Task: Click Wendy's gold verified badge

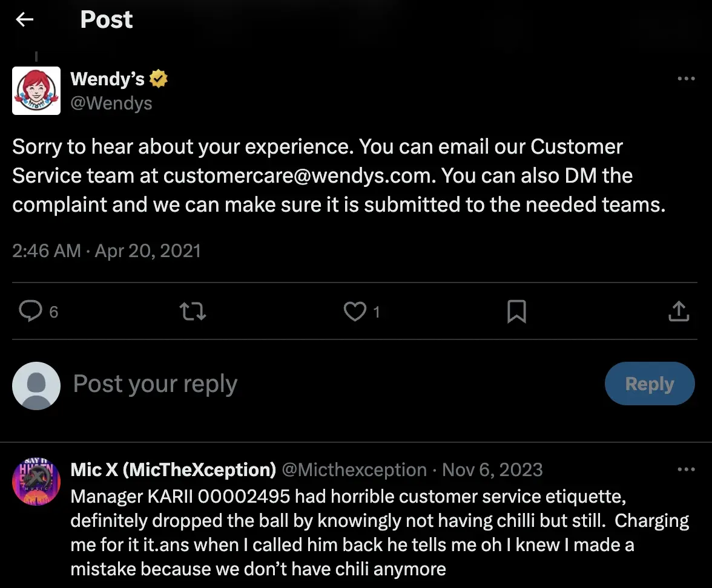Action: (159, 79)
